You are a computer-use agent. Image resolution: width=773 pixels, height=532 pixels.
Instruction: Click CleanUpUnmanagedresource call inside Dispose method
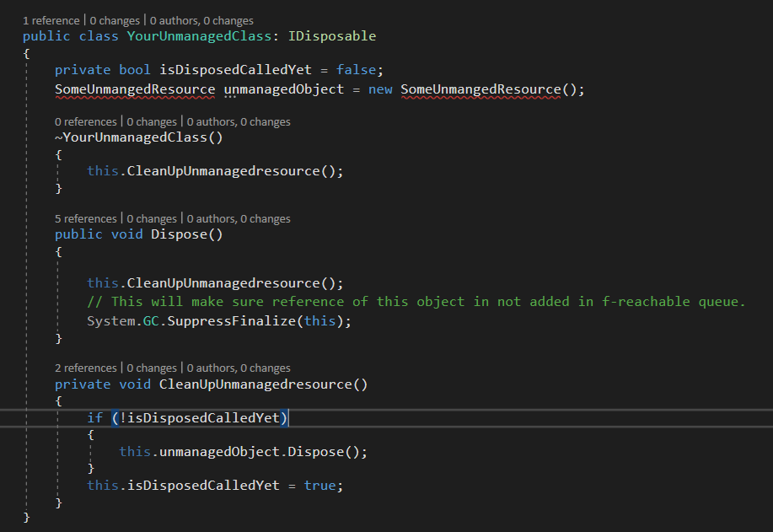coord(223,283)
